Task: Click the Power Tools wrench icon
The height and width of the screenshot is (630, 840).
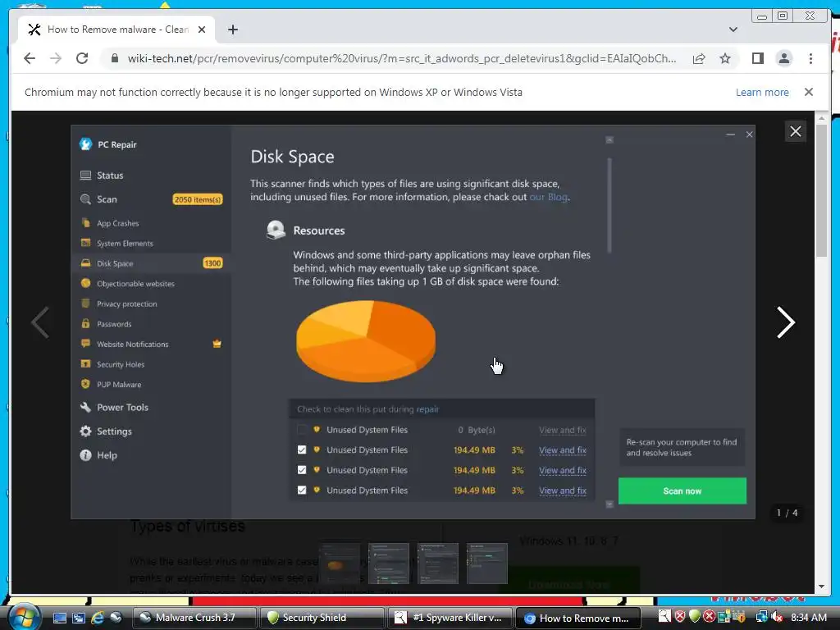Action: click(x=85, y=407)
